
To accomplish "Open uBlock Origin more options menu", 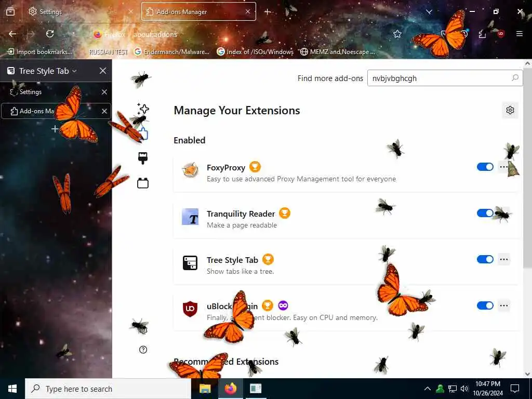I will 504,305.
